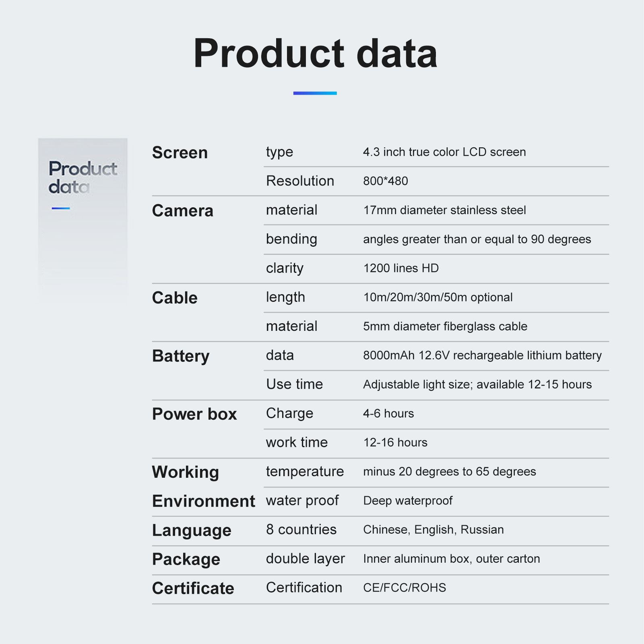This screenshot has width=644, height=644.
Task: Select the 1200 lines HD clarity value
Action: 401,268
